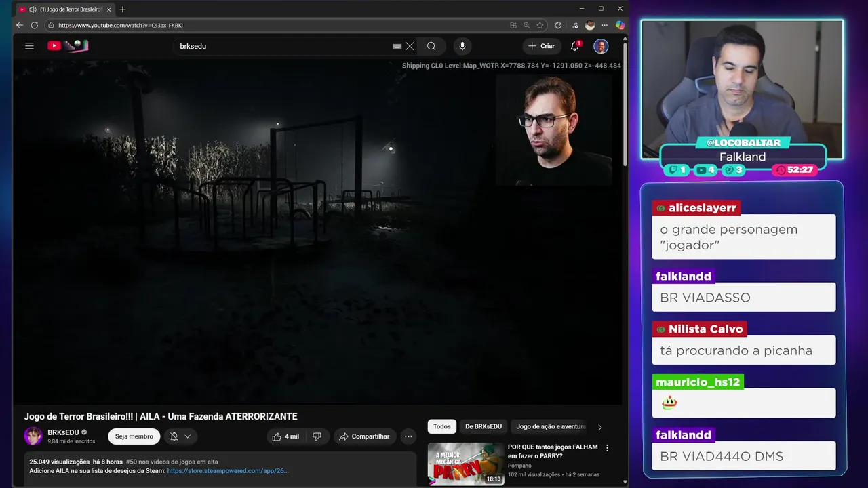The width and height of the screenshot is (868, 488).
Task: Open the browser split screen icon
Action: pyautogui.click(x=513, y=25)
